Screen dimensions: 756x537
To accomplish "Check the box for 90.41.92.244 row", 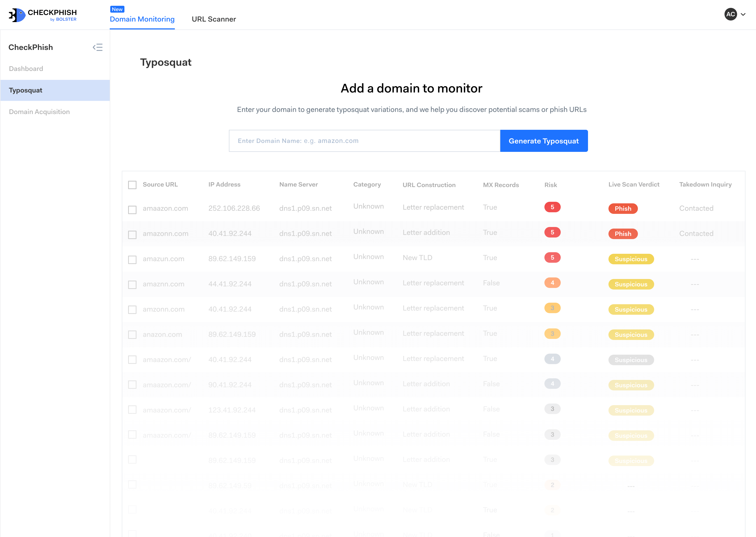I will pos(132,385).
